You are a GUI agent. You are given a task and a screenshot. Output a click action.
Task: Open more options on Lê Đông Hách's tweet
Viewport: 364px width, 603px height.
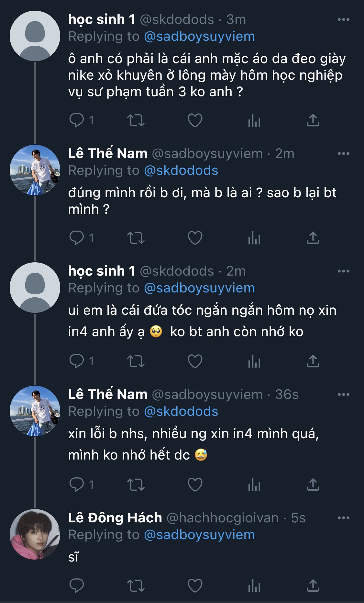[343, 518]
